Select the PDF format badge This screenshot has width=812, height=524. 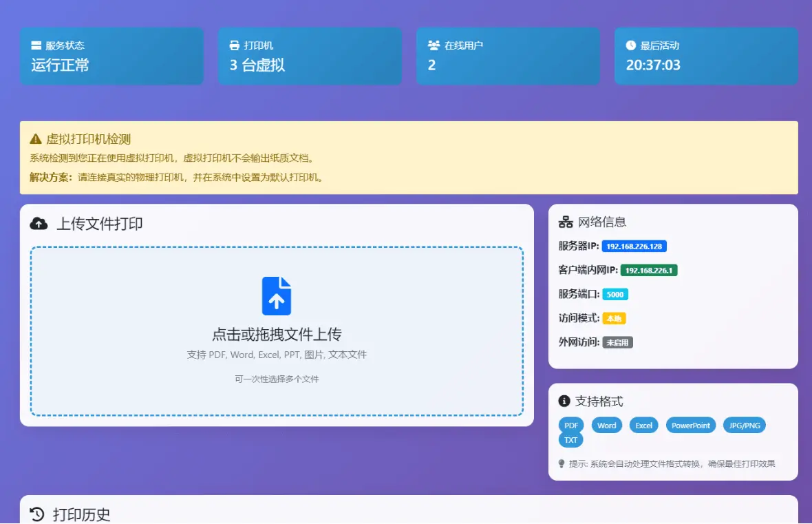click(570, 425)
